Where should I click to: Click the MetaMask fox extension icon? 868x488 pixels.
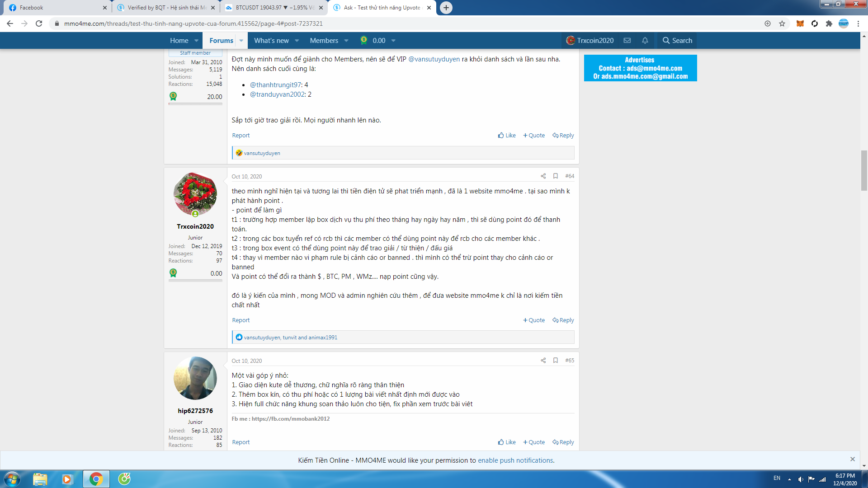[x=800, y=23]
